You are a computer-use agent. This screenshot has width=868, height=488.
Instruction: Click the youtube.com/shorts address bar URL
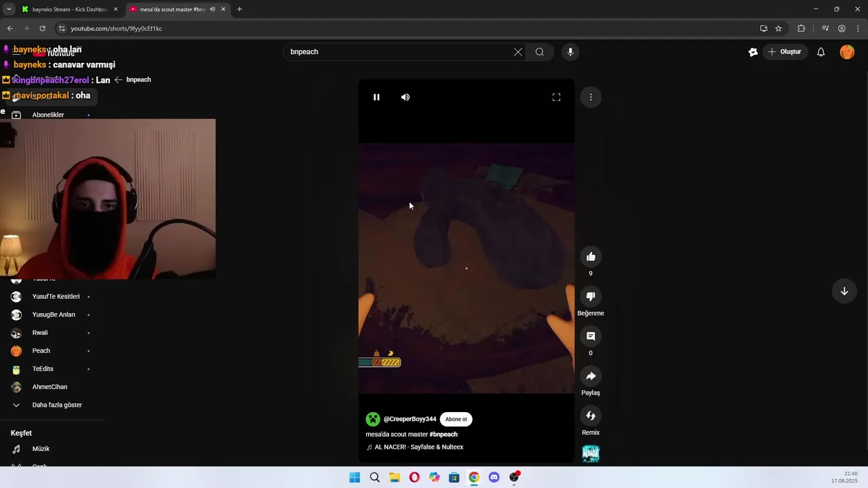coord(117,28)
